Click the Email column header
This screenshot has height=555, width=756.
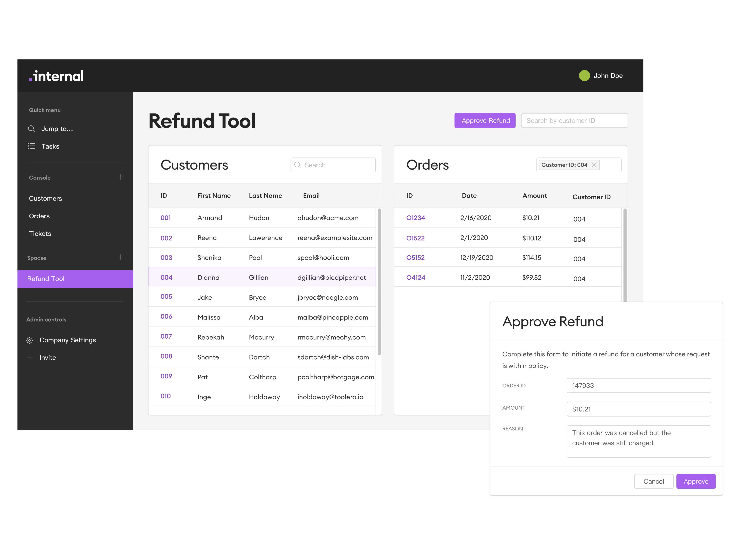[311, 195]
